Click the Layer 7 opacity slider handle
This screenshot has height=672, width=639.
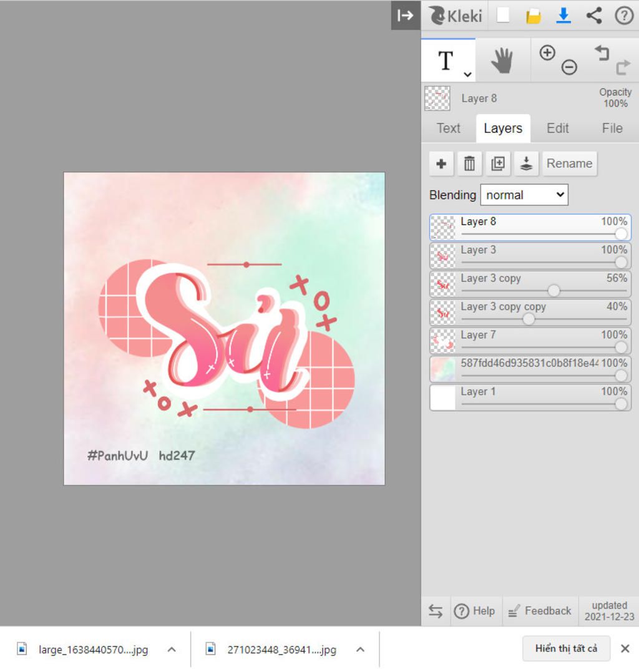pyautogui.click(x=621, y=347)
